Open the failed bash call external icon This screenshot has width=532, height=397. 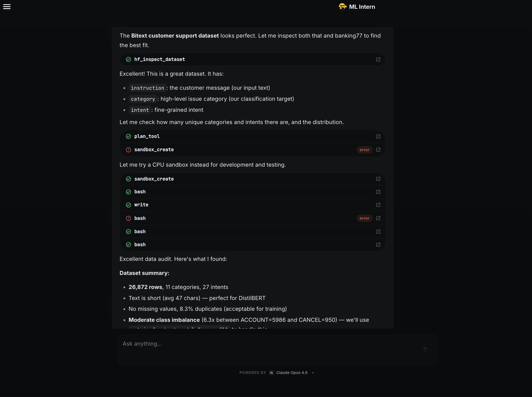378,218
